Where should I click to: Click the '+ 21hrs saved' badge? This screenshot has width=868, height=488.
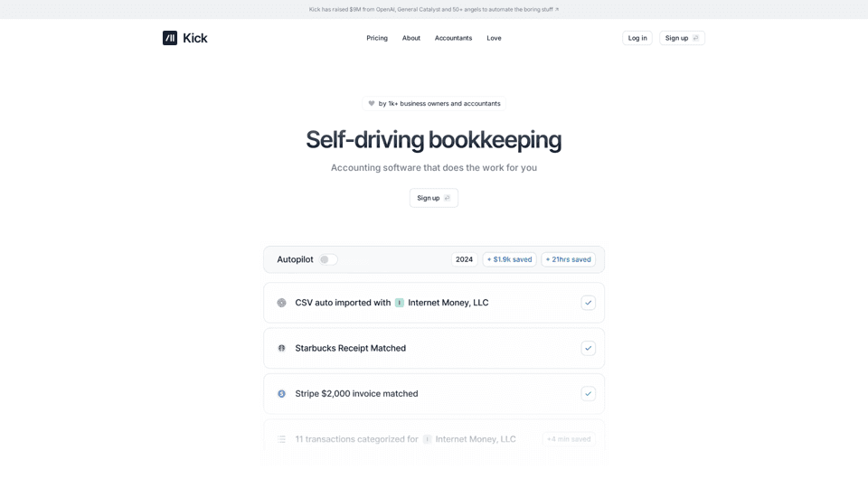[568, 259]
